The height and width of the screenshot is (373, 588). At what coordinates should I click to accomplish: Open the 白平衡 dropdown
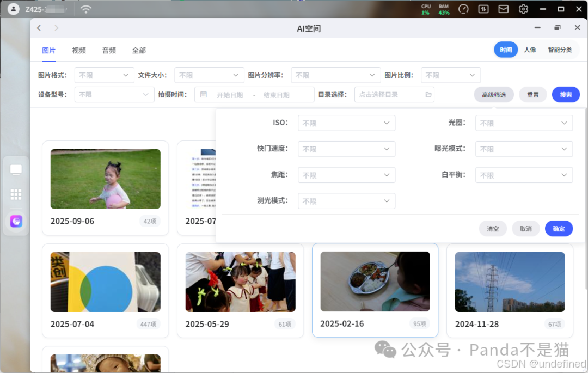click(x=524, y=175)
